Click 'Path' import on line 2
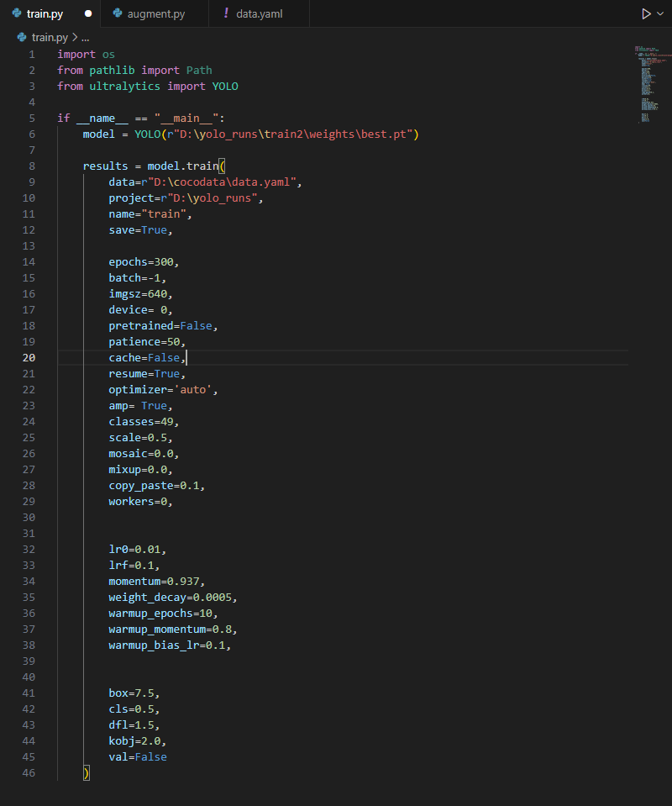 [x=199, y=71]
